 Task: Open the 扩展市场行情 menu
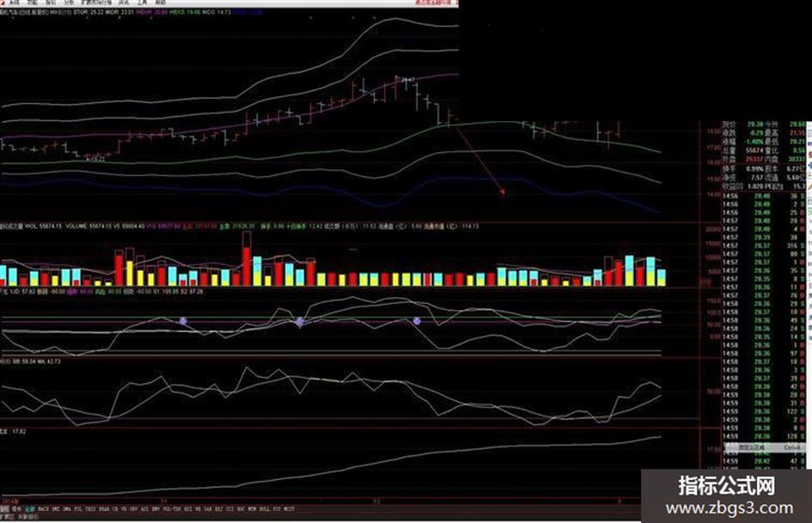95,3
